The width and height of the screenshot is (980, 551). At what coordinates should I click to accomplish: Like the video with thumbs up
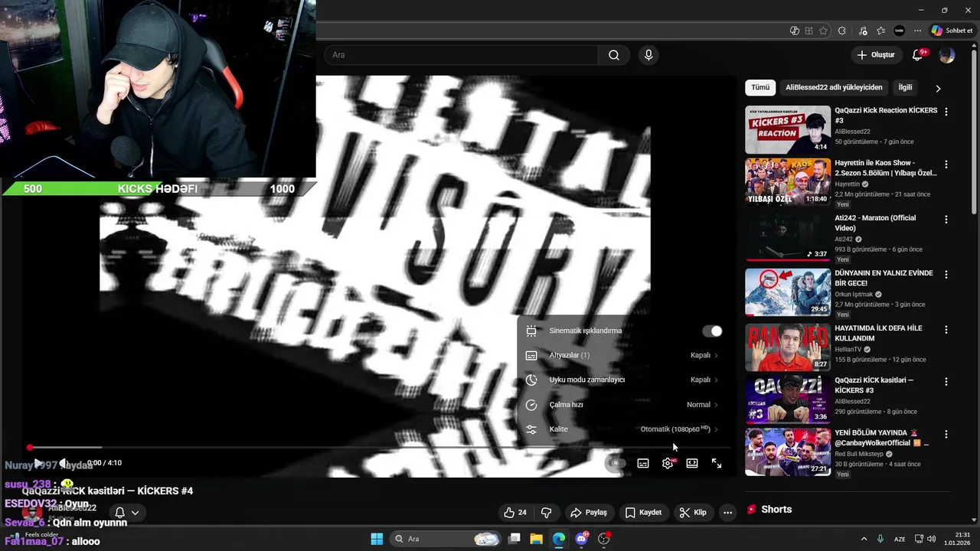click(x=515, y=513)
